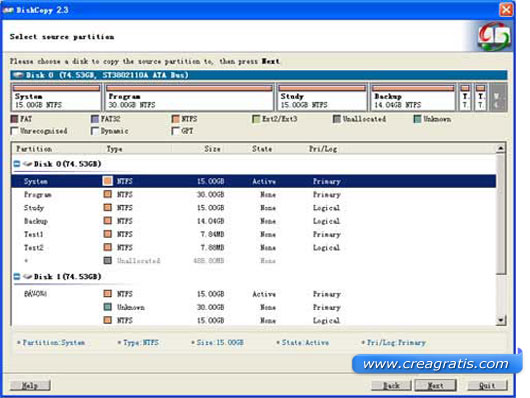Image resolution: width=530 pixels, height=398 pixels.
Task: Click the 'State:Active' status text
Action: 305,343
